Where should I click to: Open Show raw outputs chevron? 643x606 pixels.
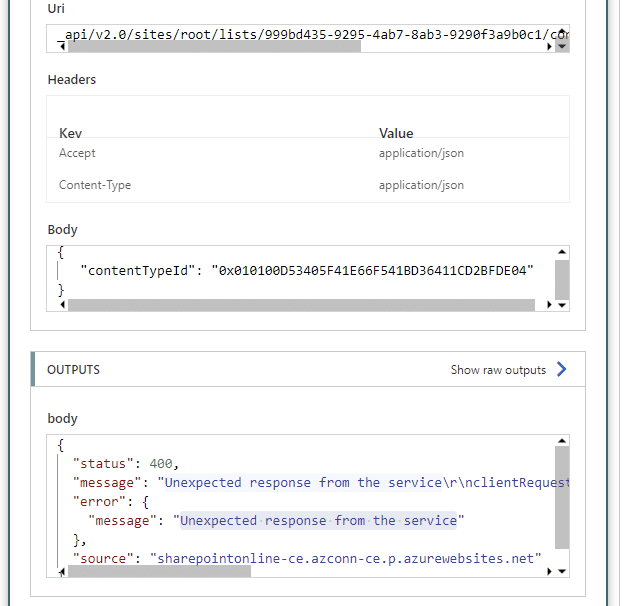point(561,369)
